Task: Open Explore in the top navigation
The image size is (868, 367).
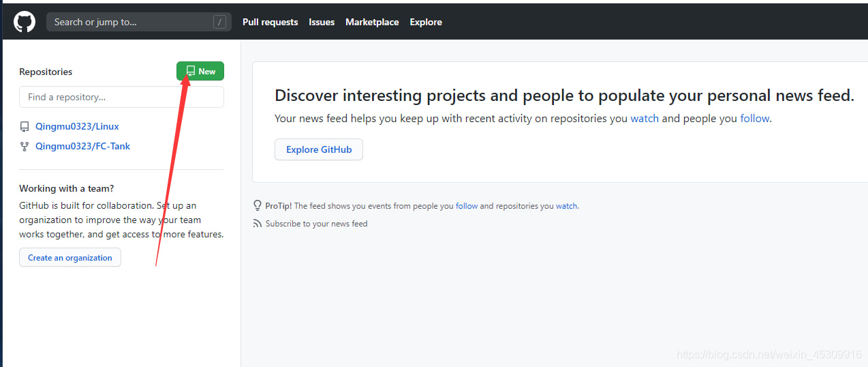Action: pos(426,22)
